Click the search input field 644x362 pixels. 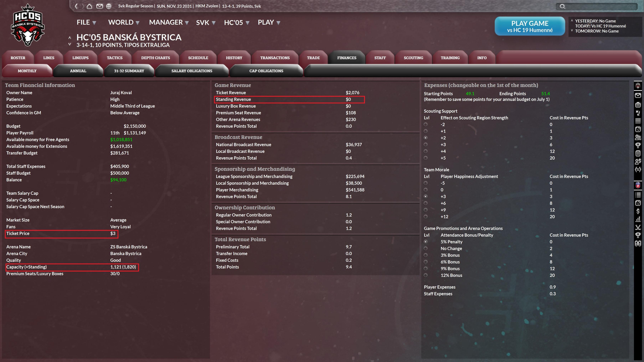[600, 6]
